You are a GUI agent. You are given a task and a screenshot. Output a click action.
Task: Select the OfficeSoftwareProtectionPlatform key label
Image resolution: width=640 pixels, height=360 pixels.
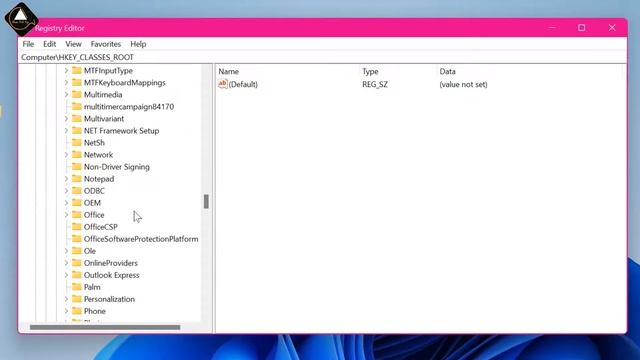coord(141,239)
